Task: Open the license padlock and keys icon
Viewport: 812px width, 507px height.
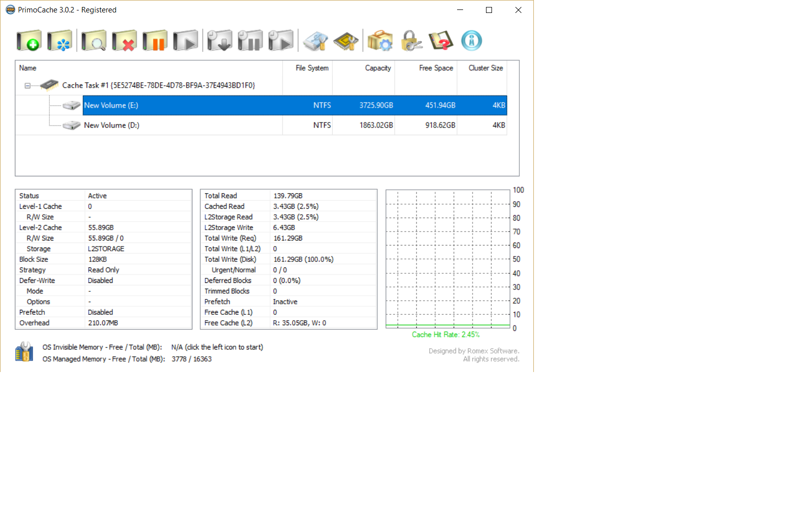Action: pos(411,41)
